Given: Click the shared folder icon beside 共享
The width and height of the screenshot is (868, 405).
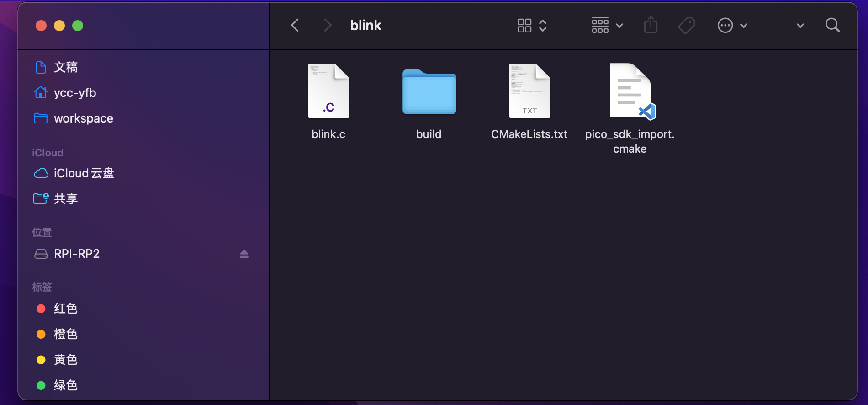Looking at the screenshot, I should 41,198.
